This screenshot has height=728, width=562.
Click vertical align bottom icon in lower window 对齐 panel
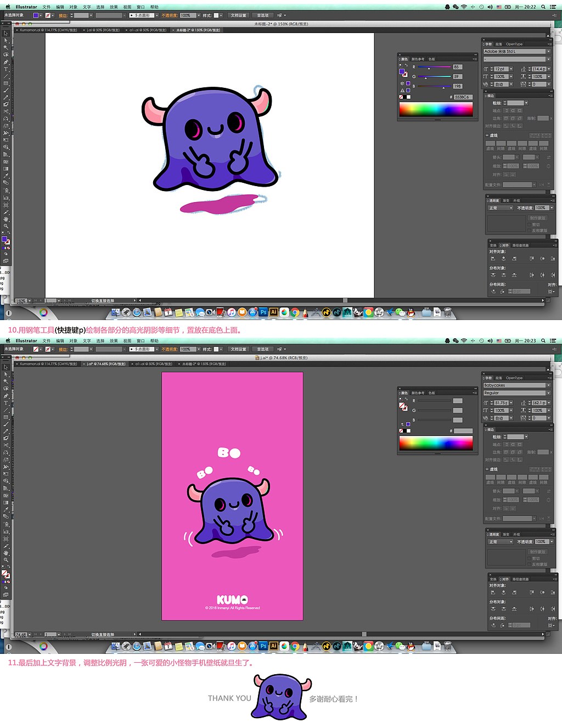pos(553,592)
